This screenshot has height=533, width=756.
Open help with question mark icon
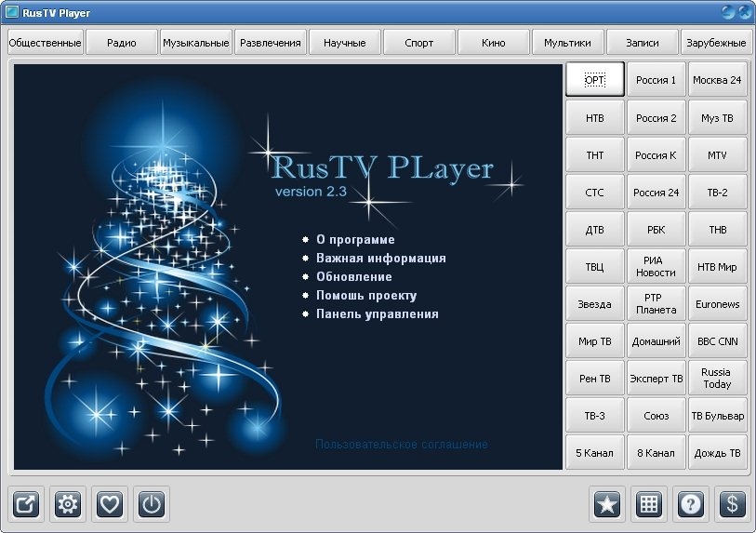tap(691, 504)
